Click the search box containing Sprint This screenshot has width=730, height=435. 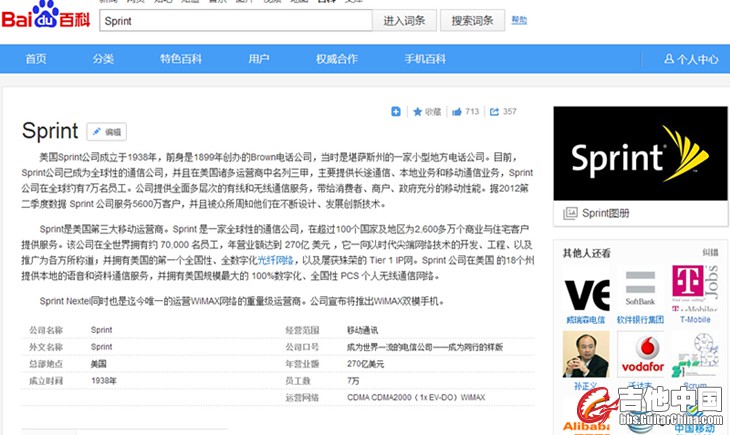[236, 21]
